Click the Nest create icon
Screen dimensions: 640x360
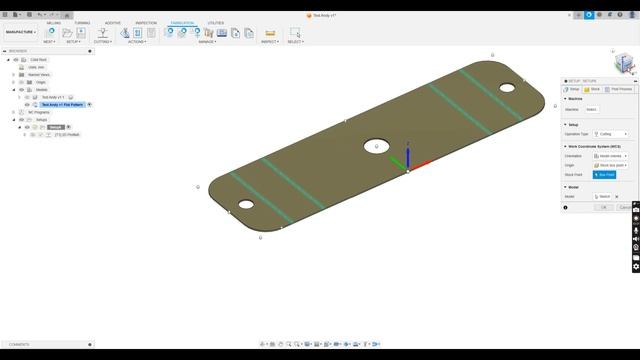50,33
